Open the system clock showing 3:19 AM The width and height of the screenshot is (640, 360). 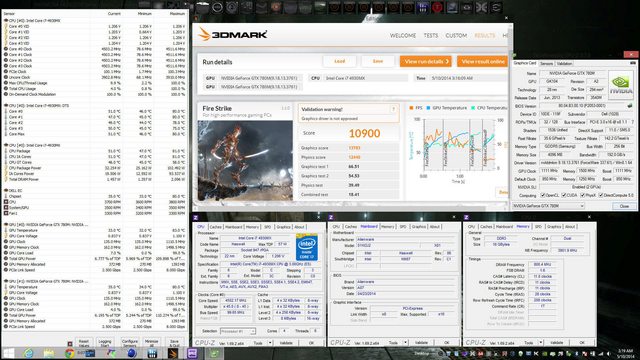pyautogui.click(x=625, y=353)
